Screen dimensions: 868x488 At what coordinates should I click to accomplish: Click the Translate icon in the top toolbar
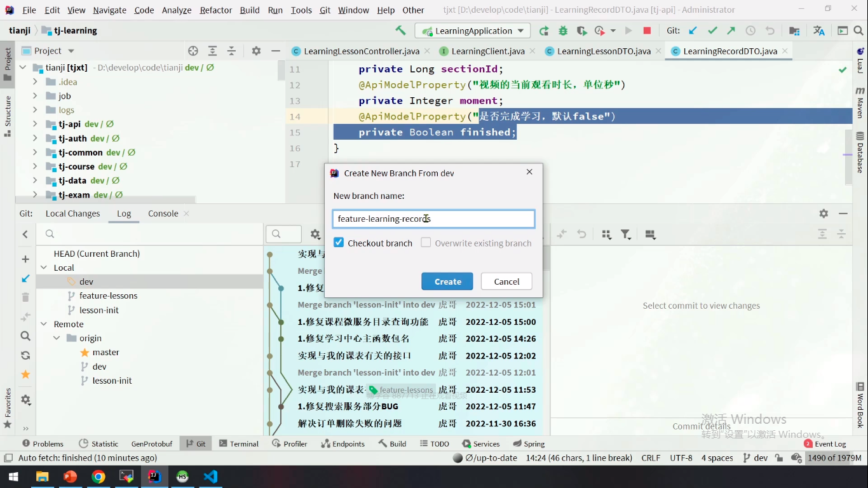[819, 30]
